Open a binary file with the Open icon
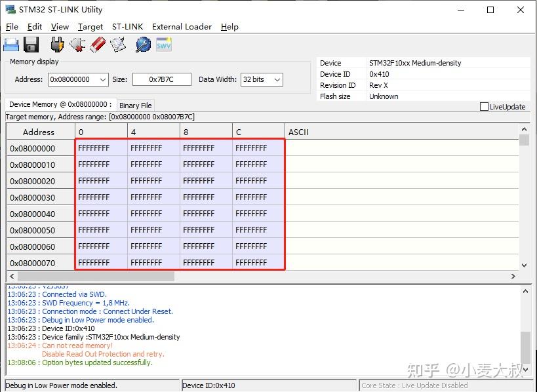The image size is (537, 392). (x=11, y=43)
